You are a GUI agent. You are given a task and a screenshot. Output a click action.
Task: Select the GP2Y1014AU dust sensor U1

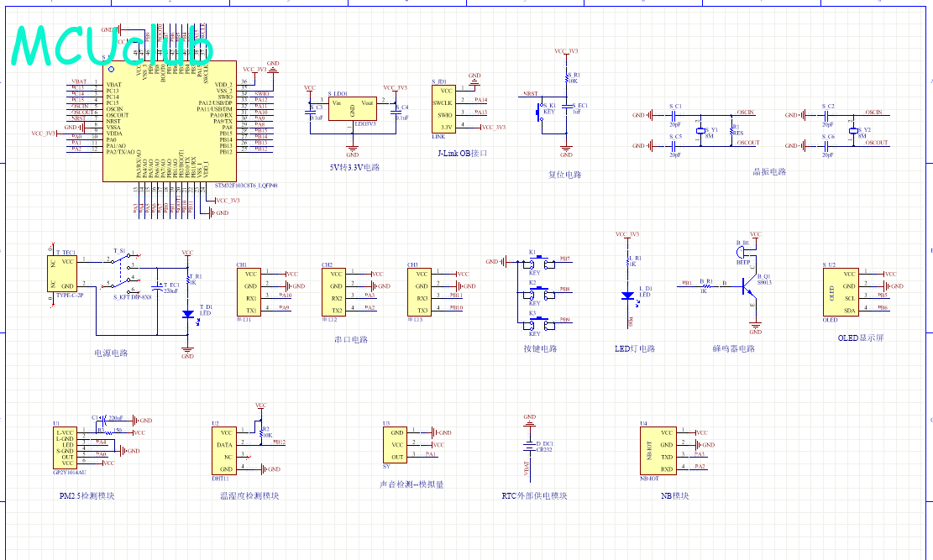[x=64, y=447]
